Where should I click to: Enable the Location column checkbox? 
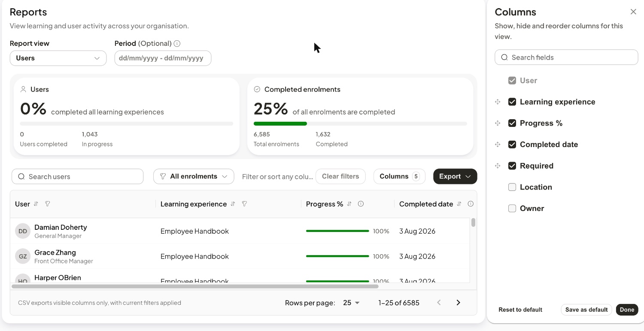[x=512, y=187]
